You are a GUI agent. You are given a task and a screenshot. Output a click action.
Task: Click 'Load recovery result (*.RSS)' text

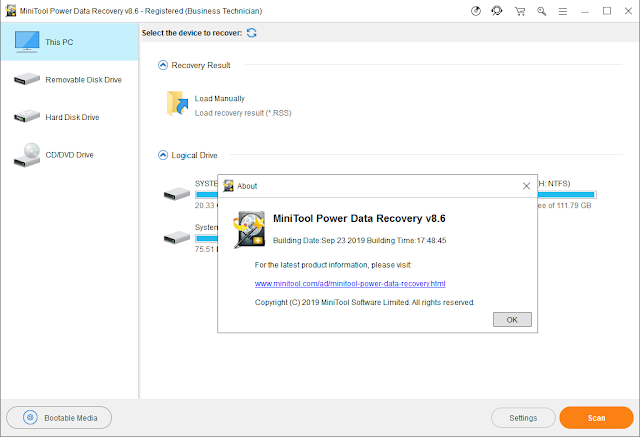[x=243, y=113]
